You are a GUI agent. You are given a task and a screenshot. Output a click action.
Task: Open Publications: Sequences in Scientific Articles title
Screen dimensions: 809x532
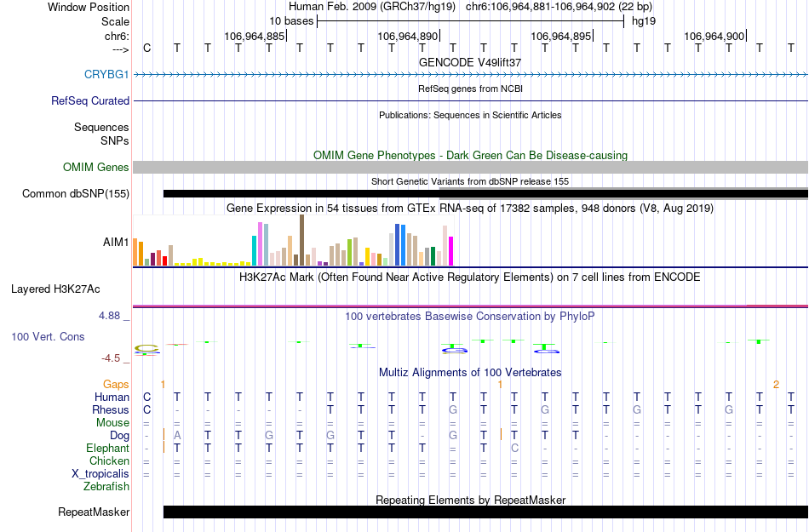[470, 115]
